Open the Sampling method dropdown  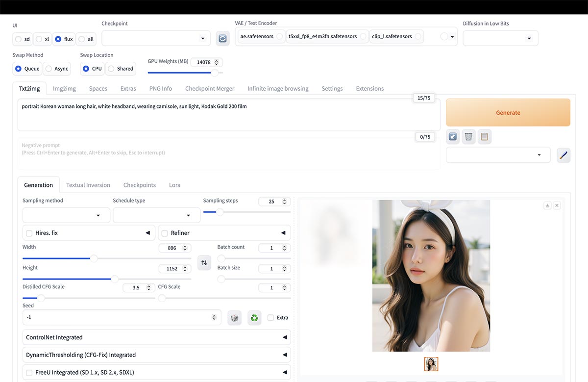[66, 215]
